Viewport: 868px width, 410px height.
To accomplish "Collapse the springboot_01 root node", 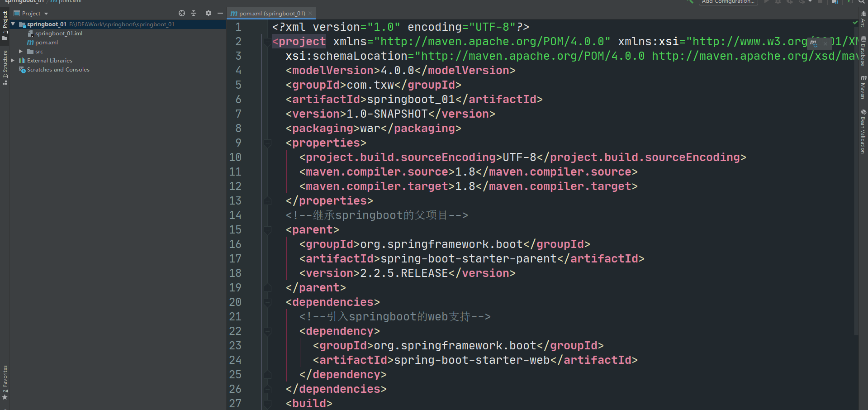I will click(13, 24).
